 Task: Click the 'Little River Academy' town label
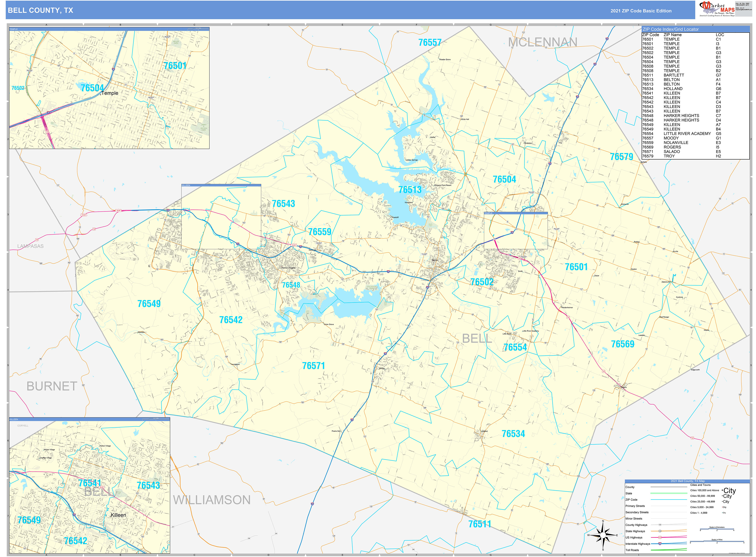[x=531, y=331]
